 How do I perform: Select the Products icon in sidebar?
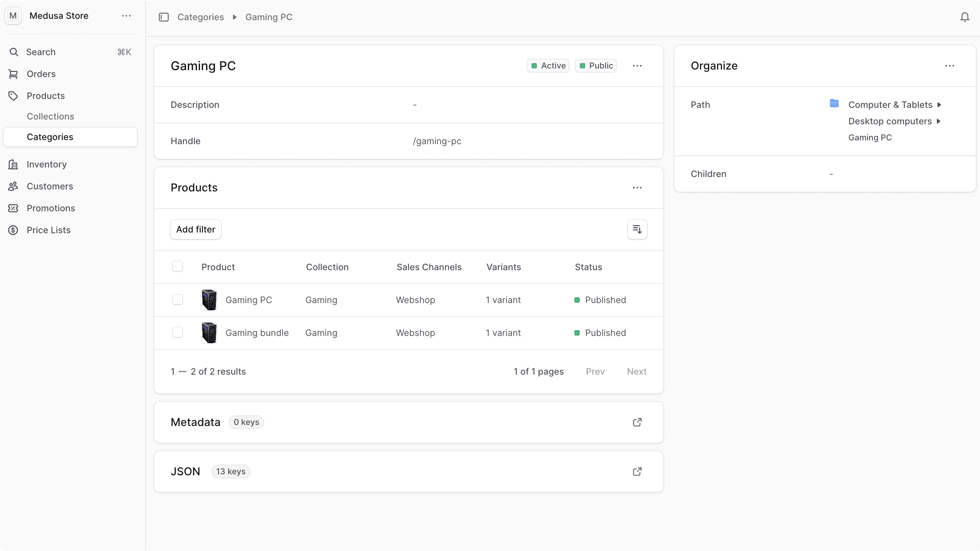13,96
